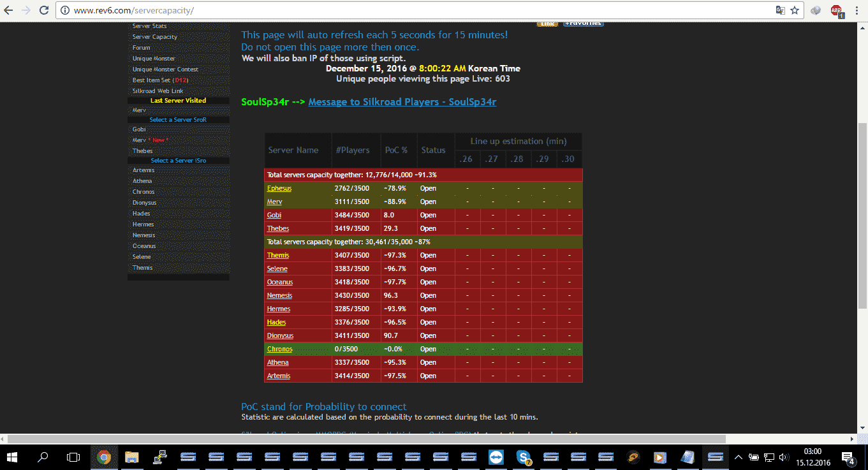Click the orange Link button
The height and width of the screenshot is (470, 868).
click(x=547, y=24)
